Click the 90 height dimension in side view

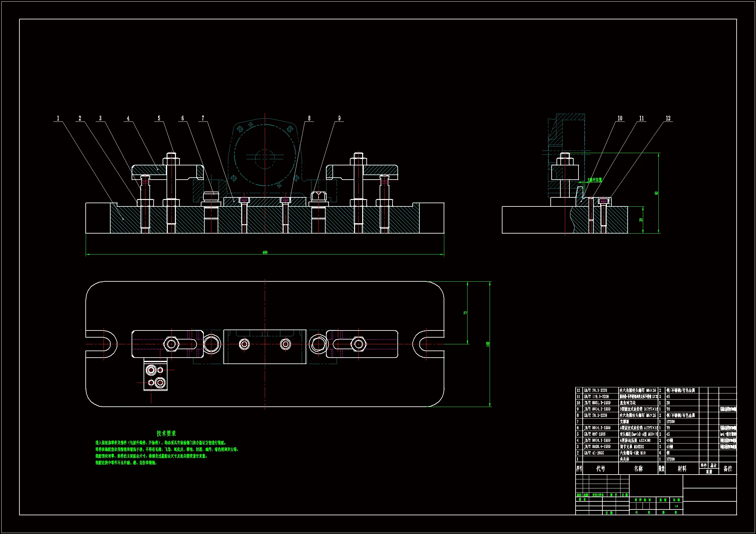point(656,193)
